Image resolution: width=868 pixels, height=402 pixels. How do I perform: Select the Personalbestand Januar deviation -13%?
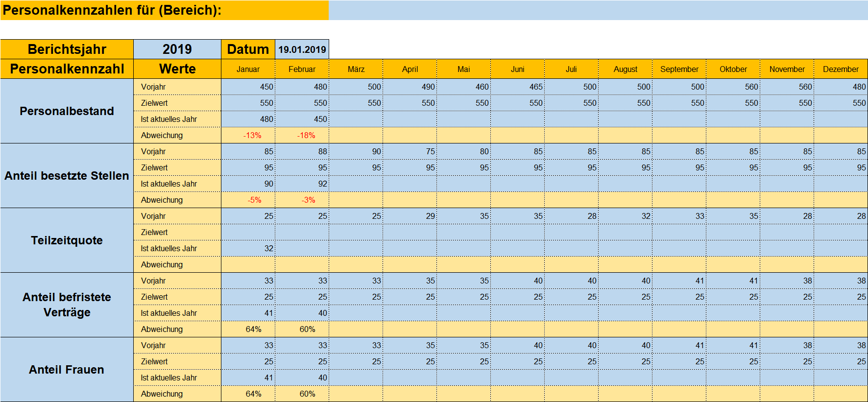click(248, 135)
